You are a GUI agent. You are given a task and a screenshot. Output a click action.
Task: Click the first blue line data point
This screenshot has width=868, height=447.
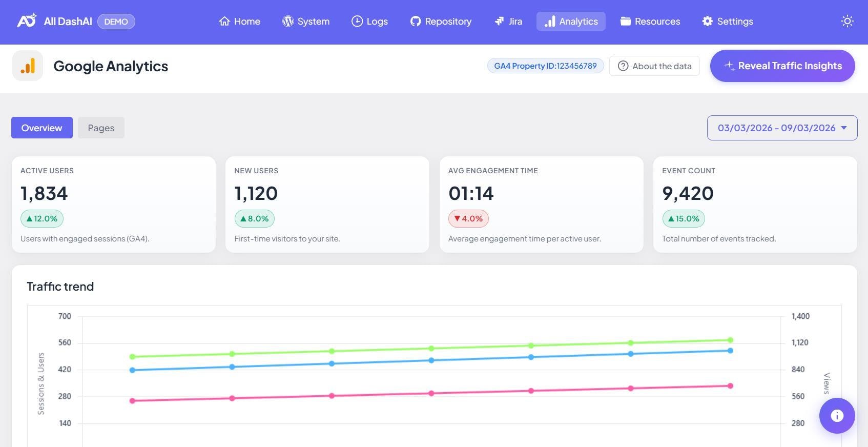coord(132,370)
